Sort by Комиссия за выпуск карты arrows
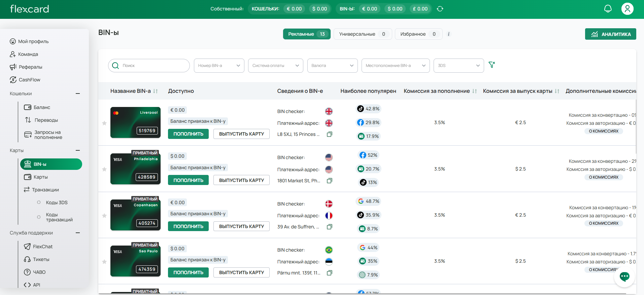The height and width of the screenshot is (295, 644). point(557,91)
